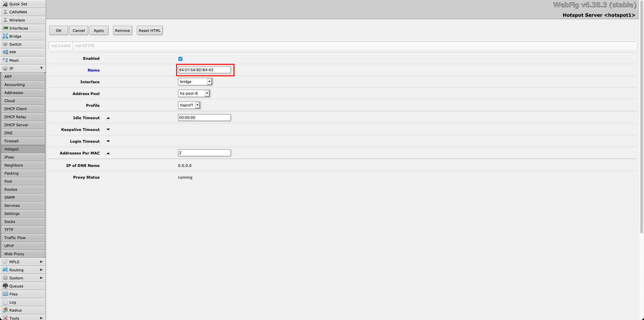Remove the hotspot server
Viewport: 644px width, 320px height.
122,31
